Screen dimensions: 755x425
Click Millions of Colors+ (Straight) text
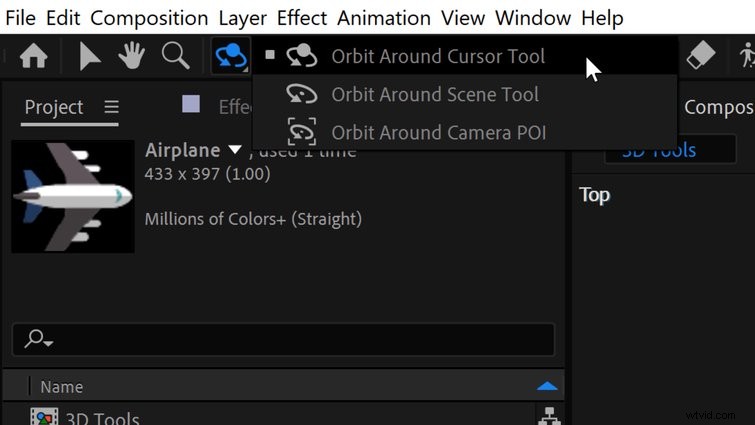253,219
